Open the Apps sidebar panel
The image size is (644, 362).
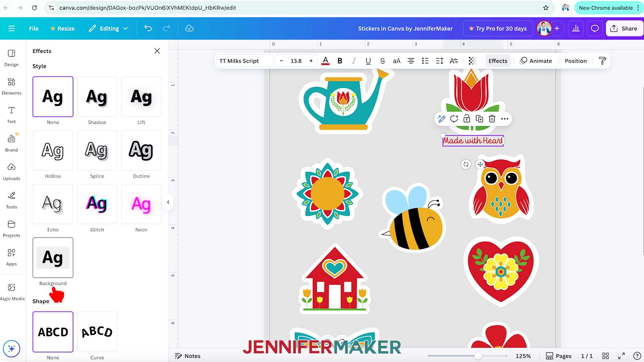pyautogui.click(x=12, y=257)
